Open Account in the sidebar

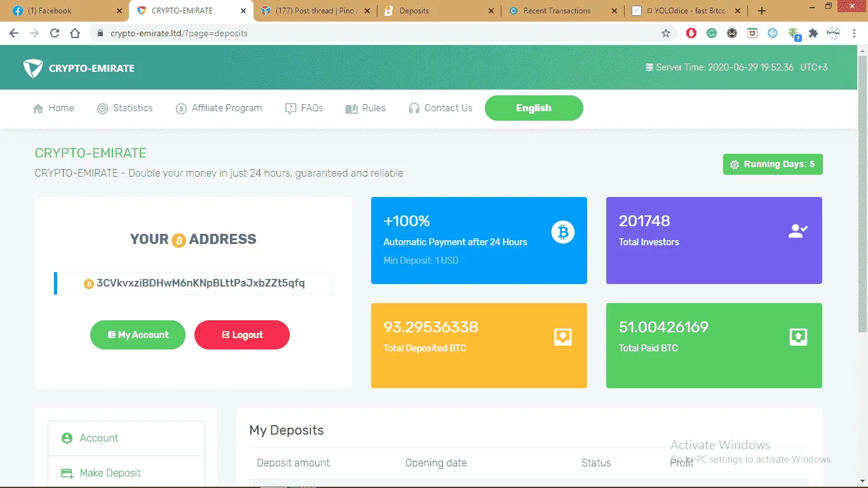point(126,438)
